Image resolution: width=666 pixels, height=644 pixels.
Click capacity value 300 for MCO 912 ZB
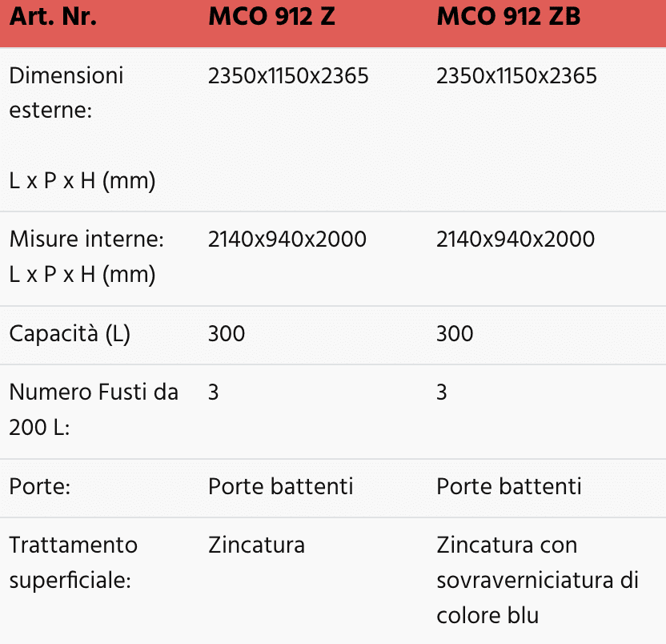pos(455,334)
